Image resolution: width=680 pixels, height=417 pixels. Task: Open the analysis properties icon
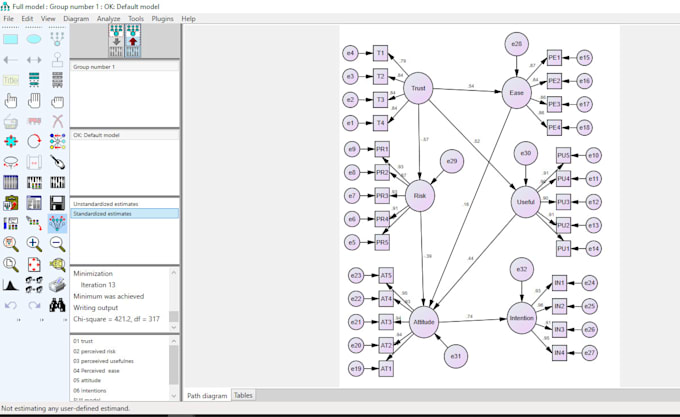34,182
